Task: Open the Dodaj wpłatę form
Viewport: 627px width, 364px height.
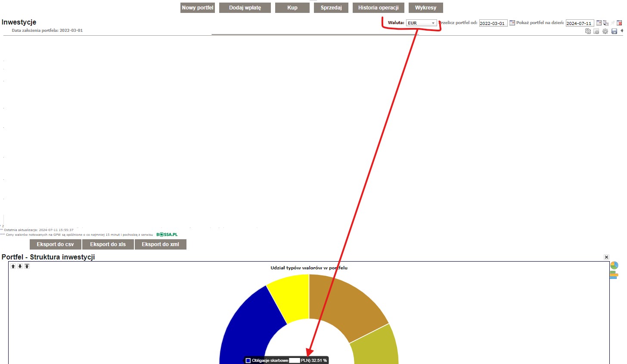Action: [x=245, y=8]
